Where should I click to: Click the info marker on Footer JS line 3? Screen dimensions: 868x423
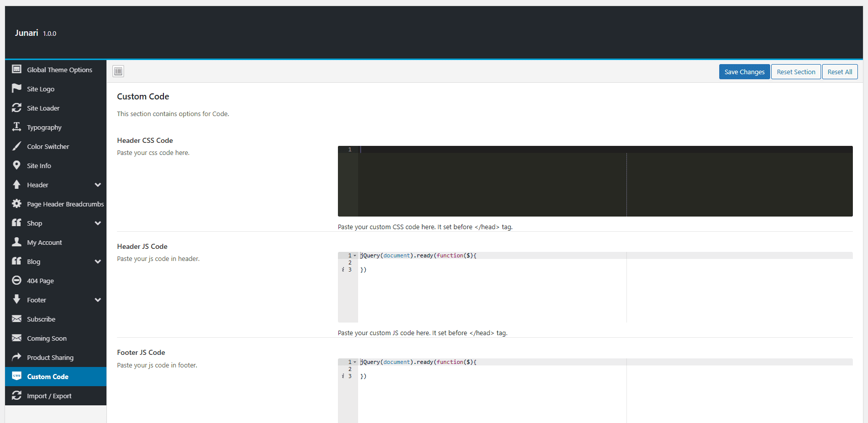pos(343,376)
